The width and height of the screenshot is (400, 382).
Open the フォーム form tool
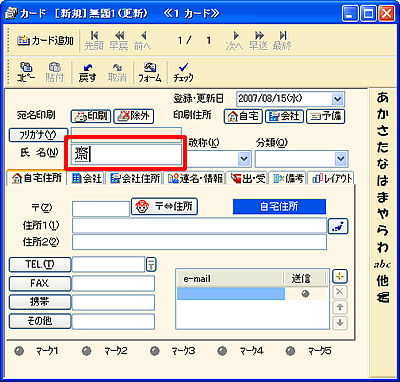pyautogui.click(x=150, y=72)
